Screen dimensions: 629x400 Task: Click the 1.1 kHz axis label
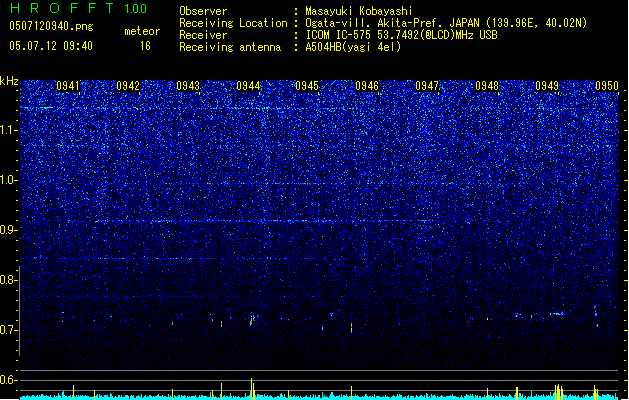[x=9, y=130]
